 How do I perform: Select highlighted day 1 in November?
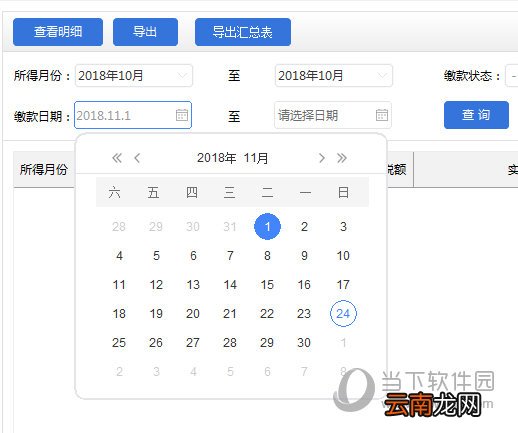[267, 227]
